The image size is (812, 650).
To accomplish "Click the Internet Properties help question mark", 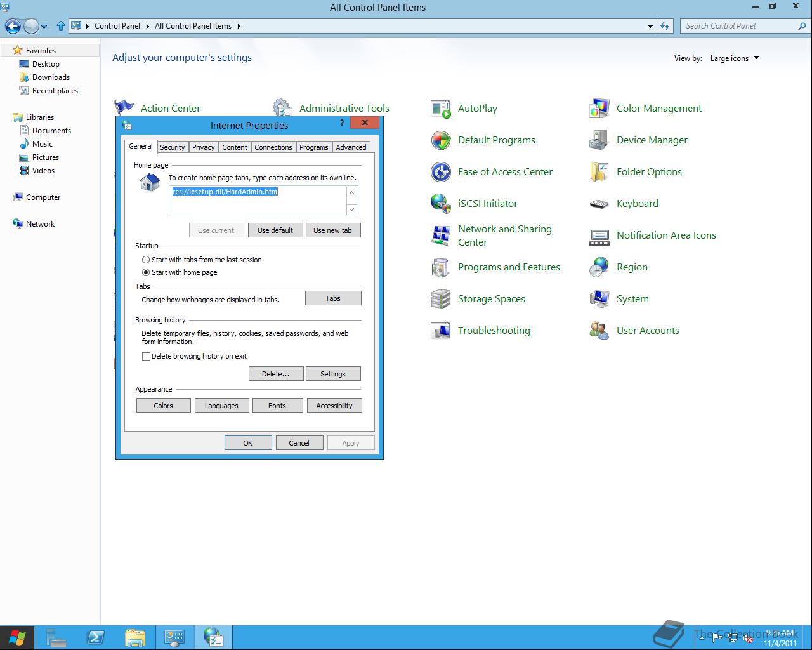I will point(342,123).
